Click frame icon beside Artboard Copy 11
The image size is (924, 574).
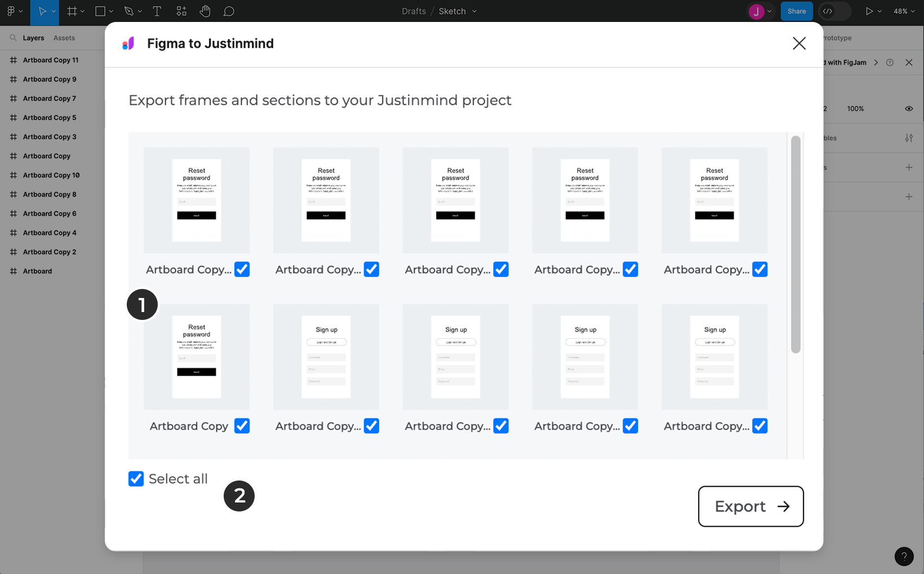[13, 60]
